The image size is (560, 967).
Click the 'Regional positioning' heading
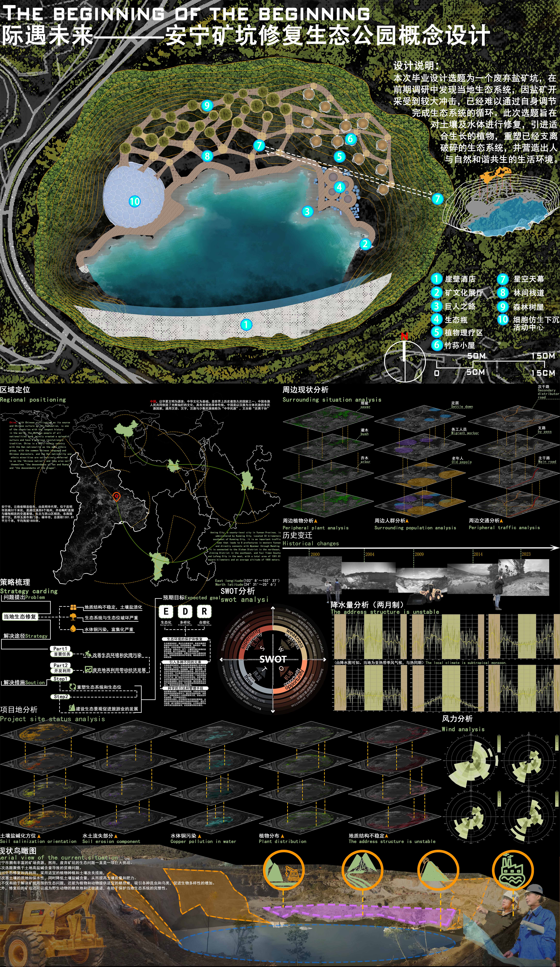tap(33, 400)
